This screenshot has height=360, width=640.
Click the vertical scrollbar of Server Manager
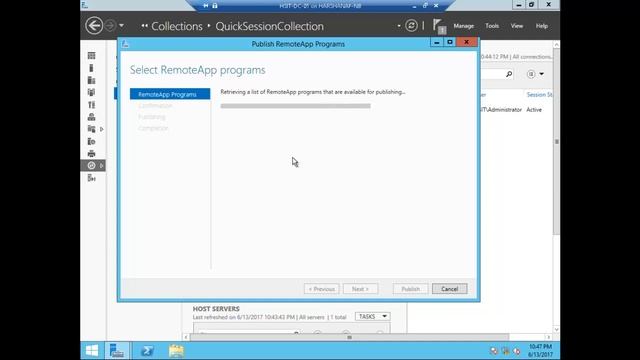(556, 142)
